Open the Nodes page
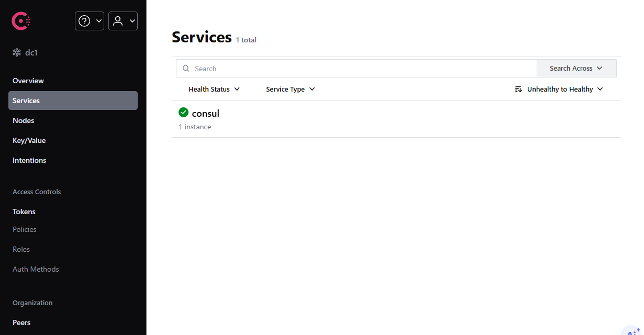The width and height of the screenshot is (644, 335). coord(24,120)
